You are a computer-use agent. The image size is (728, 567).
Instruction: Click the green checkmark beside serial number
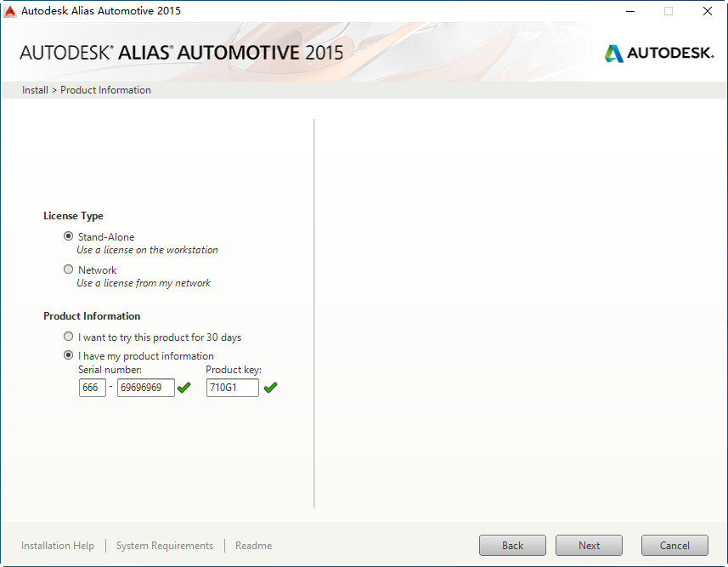(x=183, y=387)
